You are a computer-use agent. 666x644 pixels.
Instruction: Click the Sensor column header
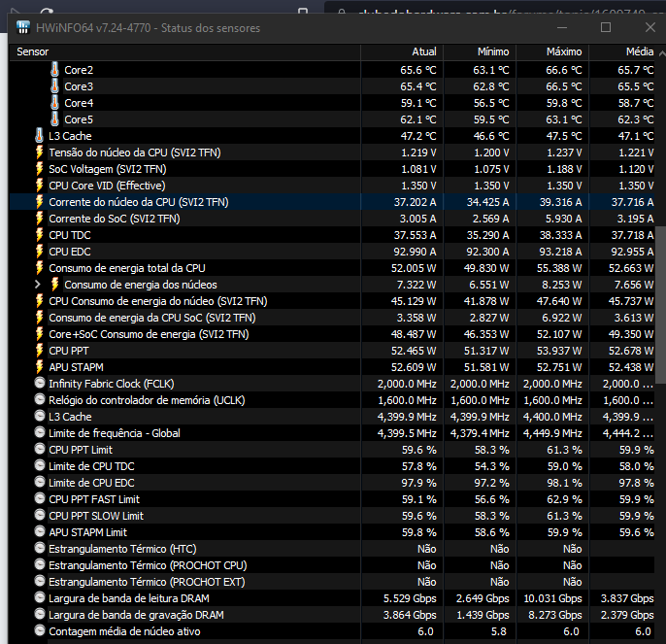184,51
